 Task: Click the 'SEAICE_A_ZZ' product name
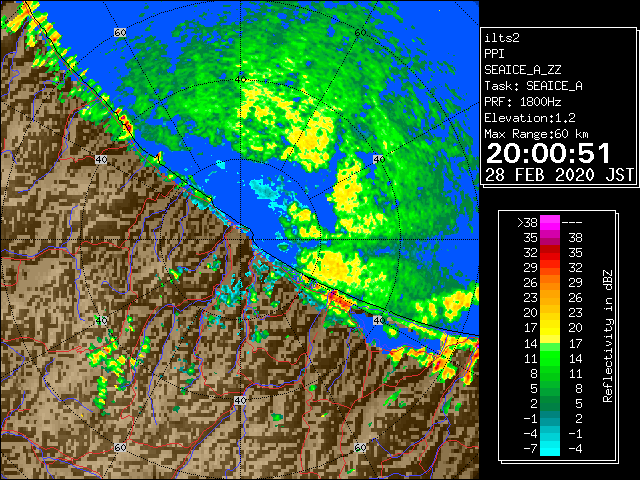[523, 70]
